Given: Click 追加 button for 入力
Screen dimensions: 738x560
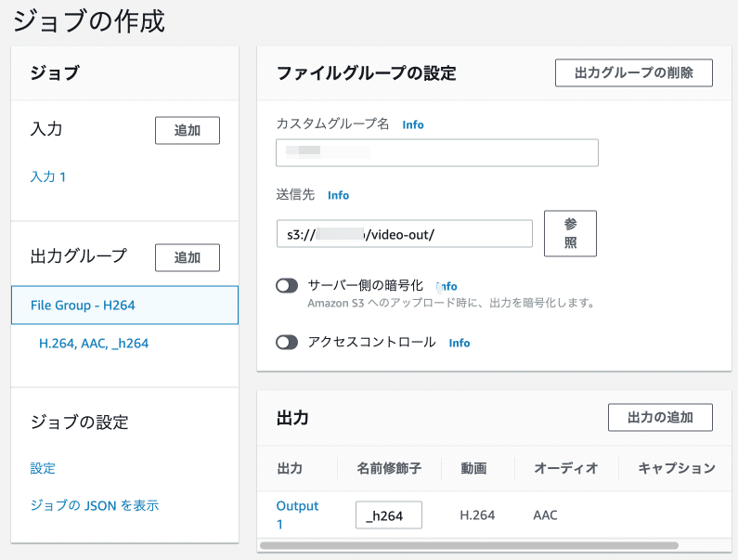Looking at the screenshot, I should pyautogui.click(x=187, y=131).
